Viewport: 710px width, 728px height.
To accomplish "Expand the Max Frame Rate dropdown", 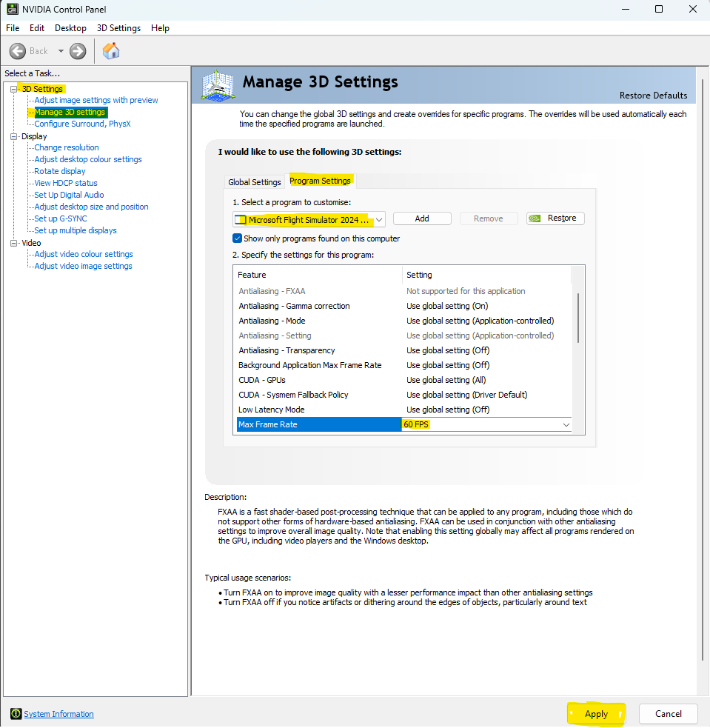I will (566, 425).
